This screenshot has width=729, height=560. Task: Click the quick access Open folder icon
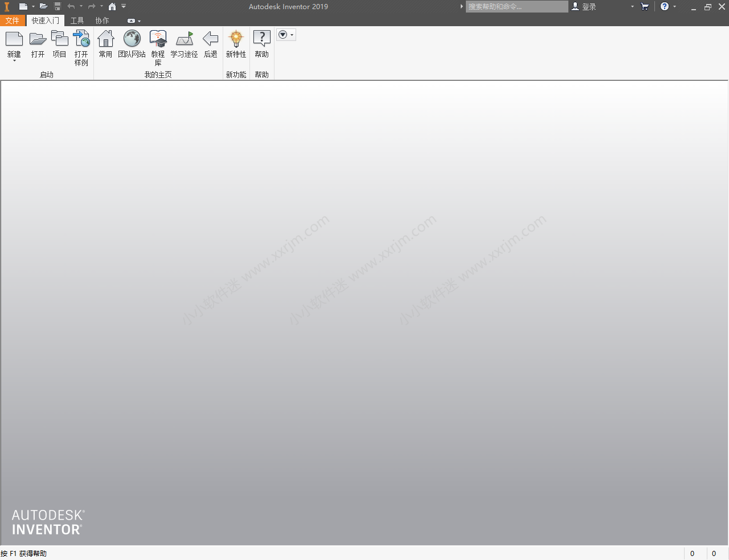(43, 7)
